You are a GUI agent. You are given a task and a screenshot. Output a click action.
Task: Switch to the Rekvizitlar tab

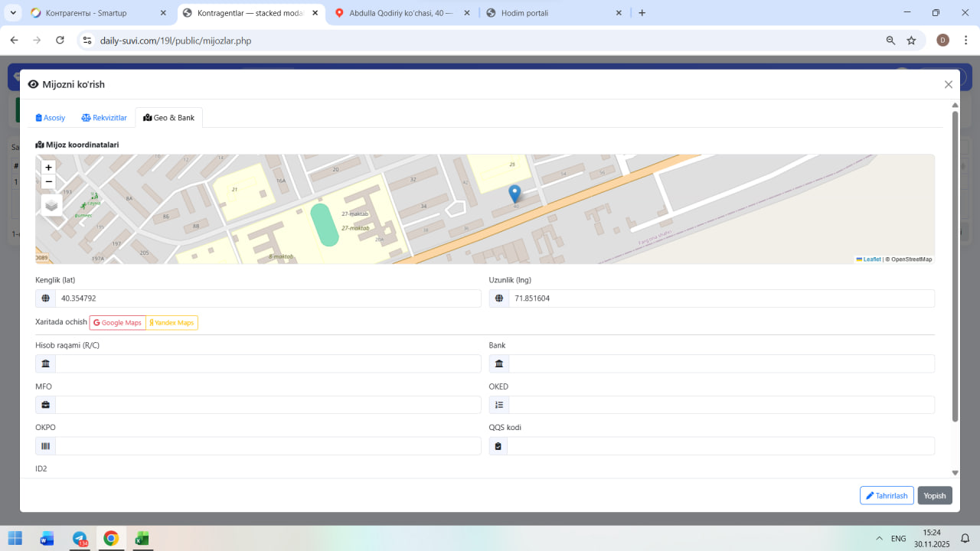tap(104, 118)
